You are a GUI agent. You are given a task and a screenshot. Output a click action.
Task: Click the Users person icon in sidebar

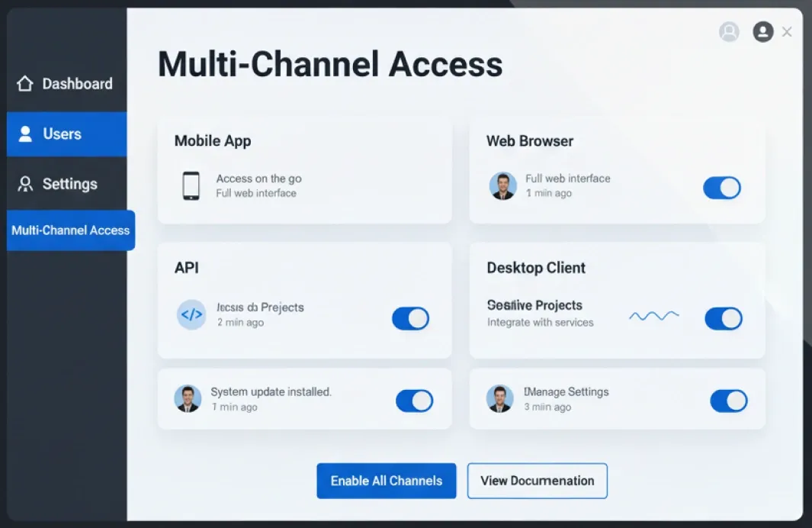[25, 134]
